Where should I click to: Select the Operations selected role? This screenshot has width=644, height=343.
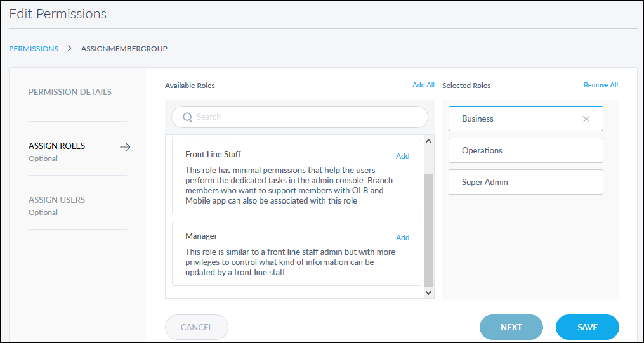[526, 150]
